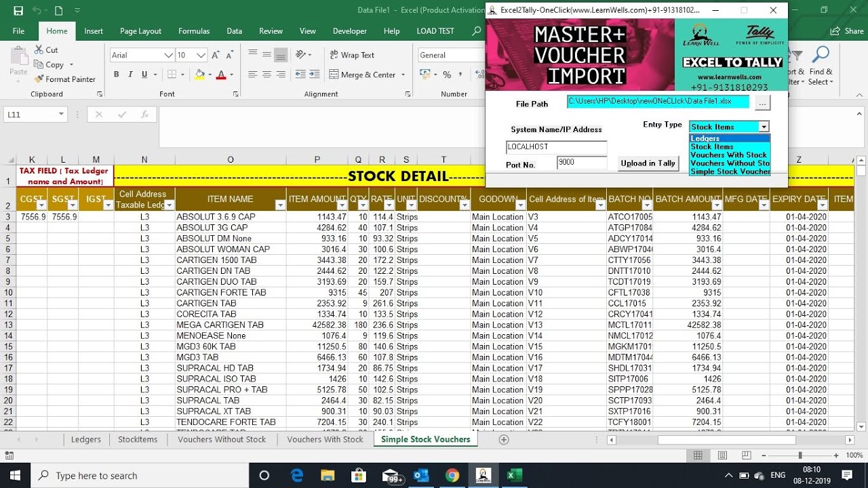The height and width of the screenshot is (488, 868).
Task: Open the font name Arial dropdown
Action: pos(168,56)
